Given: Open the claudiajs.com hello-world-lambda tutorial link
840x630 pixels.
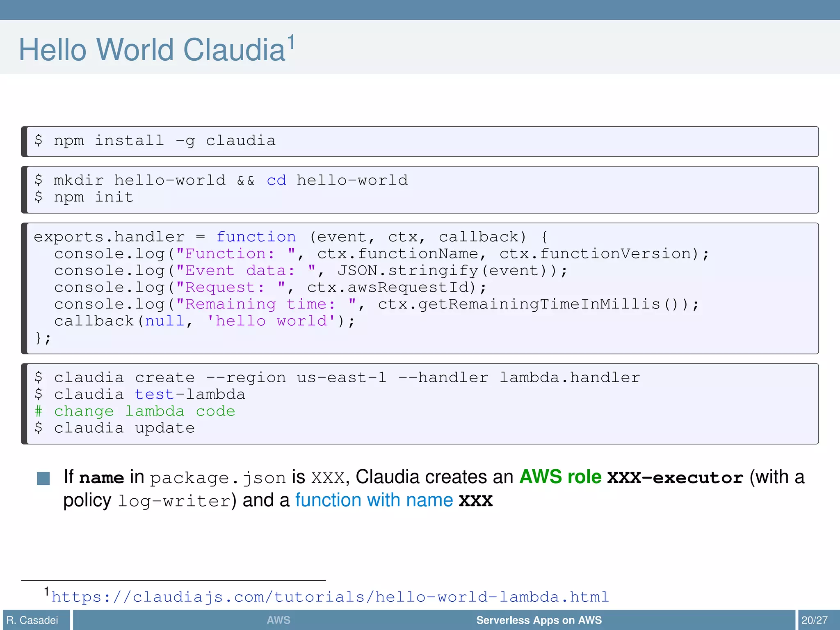Looking at the screenshot, I should [330, 597].
